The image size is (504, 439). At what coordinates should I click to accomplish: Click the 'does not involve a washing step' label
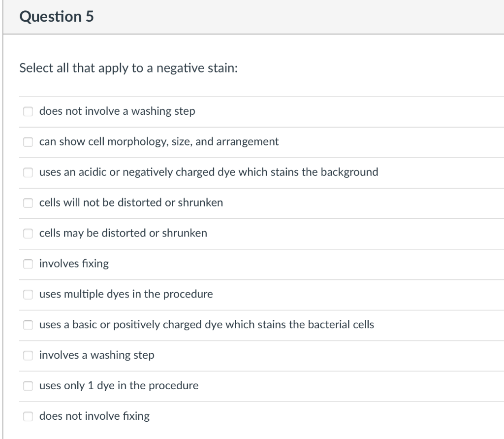click(117, 111)
